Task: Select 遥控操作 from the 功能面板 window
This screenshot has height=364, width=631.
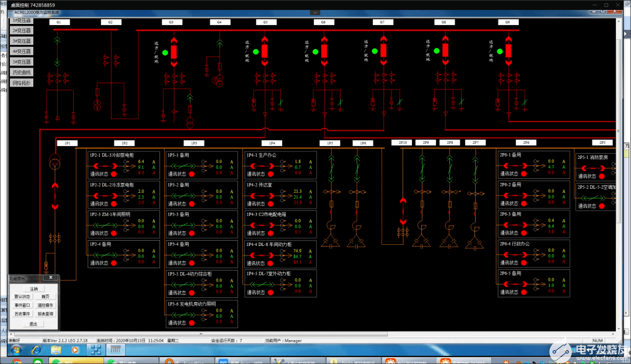Action: (x=46, y=304)
